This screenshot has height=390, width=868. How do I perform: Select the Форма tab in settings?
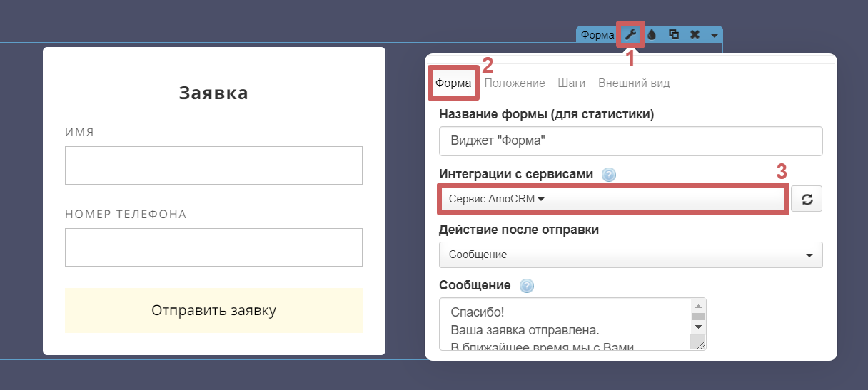click(x=453, y=83)
